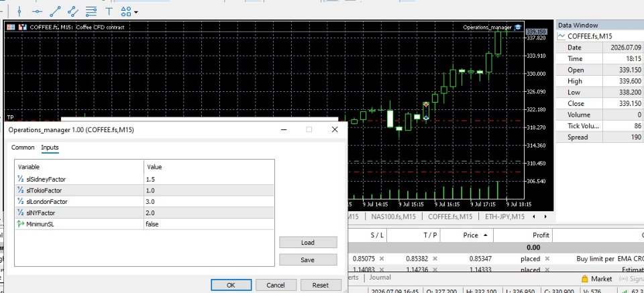644x293 pixels.
Task: Remove take profit 0.85382 with the x
Action: 435,259
